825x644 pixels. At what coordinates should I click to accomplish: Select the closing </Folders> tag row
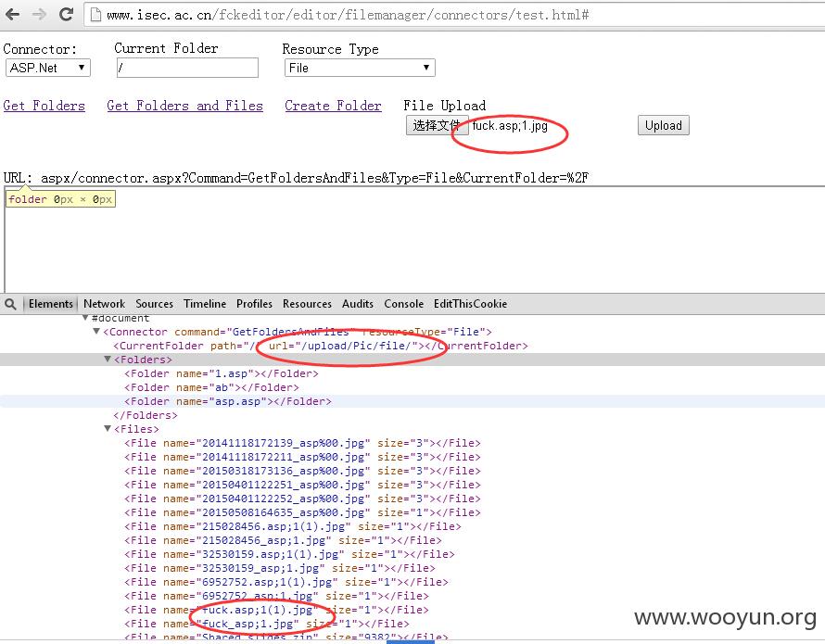(146, 415)
